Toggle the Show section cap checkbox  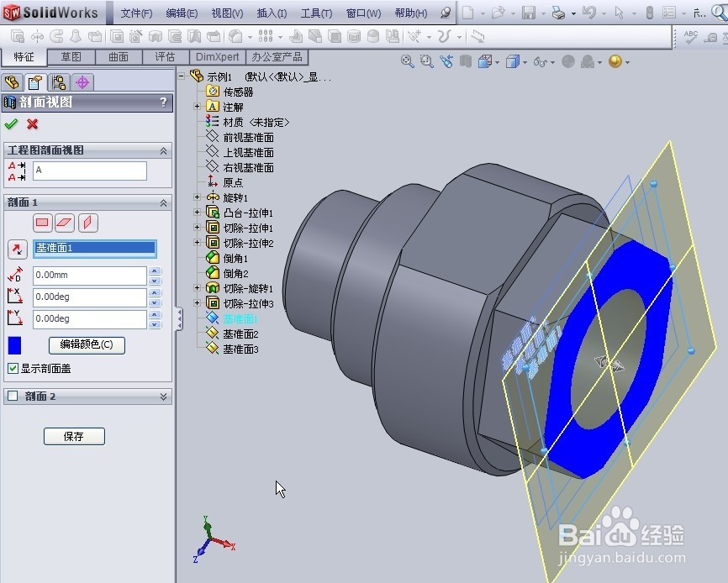[x=13, y=369]
